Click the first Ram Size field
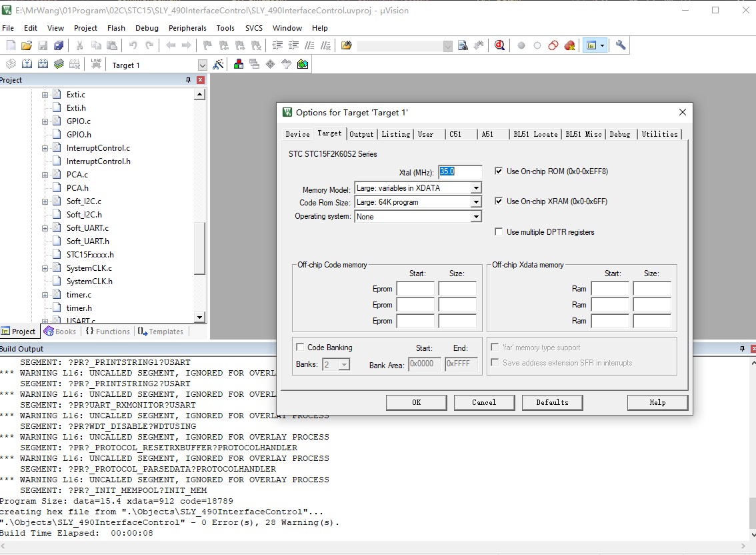756x555 pixels. (652, 289)
